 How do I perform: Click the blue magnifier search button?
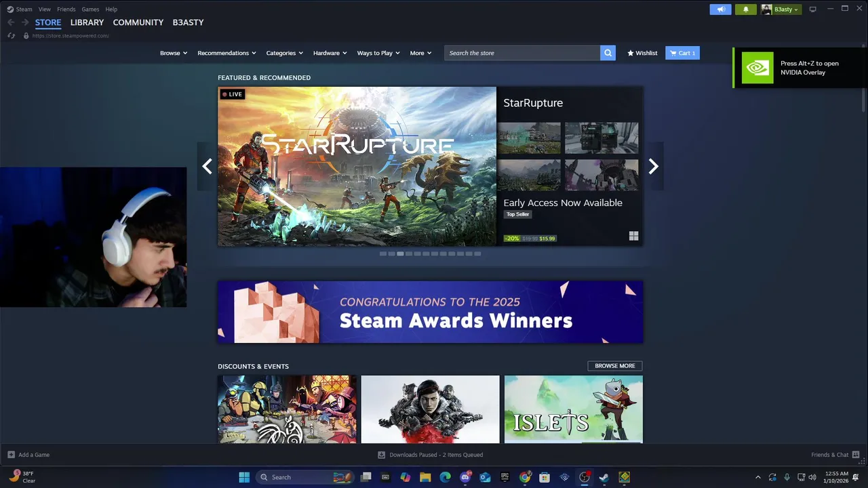pyautogui.click(x=608, y=53)
